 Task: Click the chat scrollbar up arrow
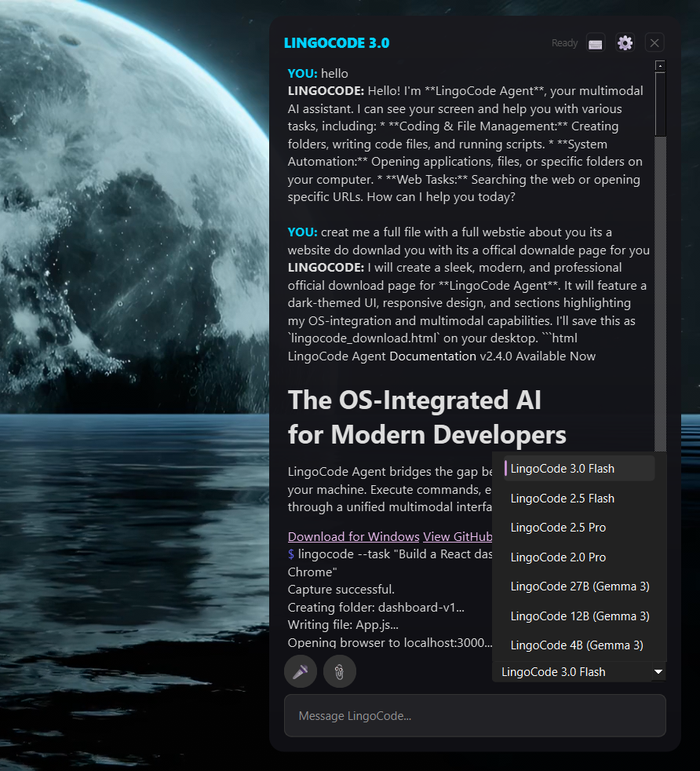660,66
